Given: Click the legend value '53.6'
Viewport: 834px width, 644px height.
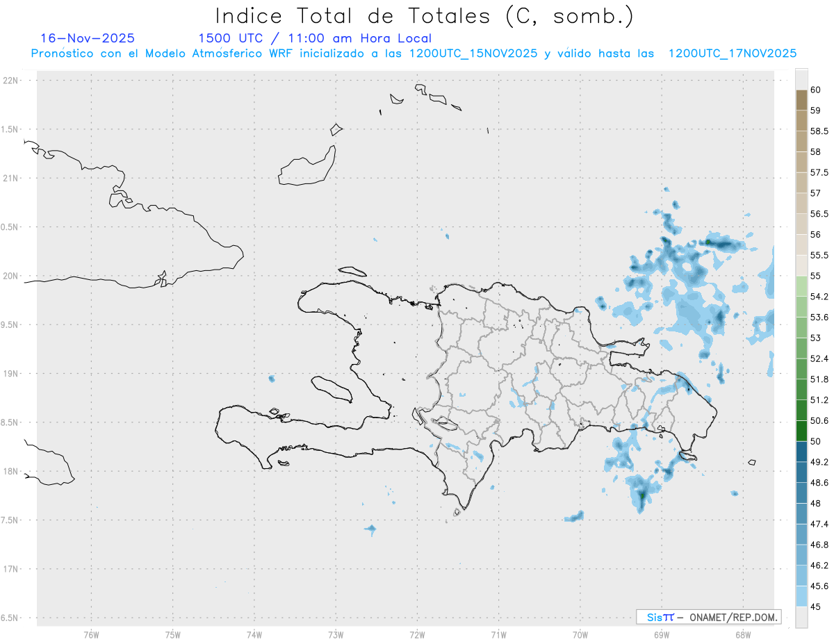Looking at the screenshot, I should [819, 317].
